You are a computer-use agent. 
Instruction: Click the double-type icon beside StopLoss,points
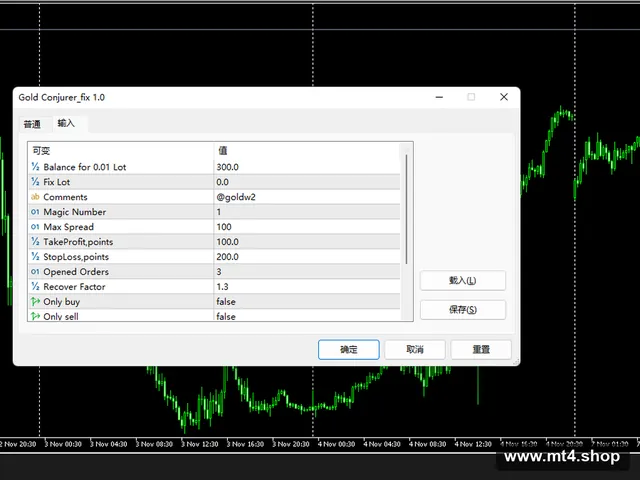pyautogui.click(x=35, y=256)
